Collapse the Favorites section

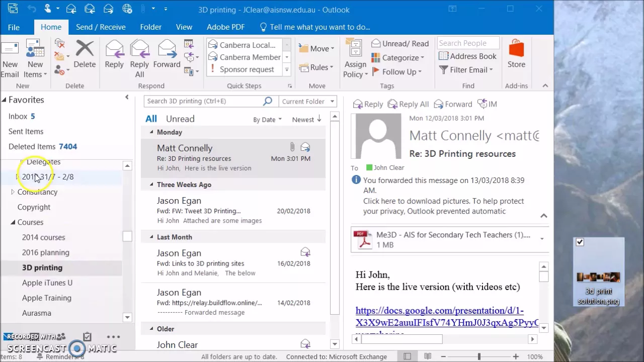4,100
